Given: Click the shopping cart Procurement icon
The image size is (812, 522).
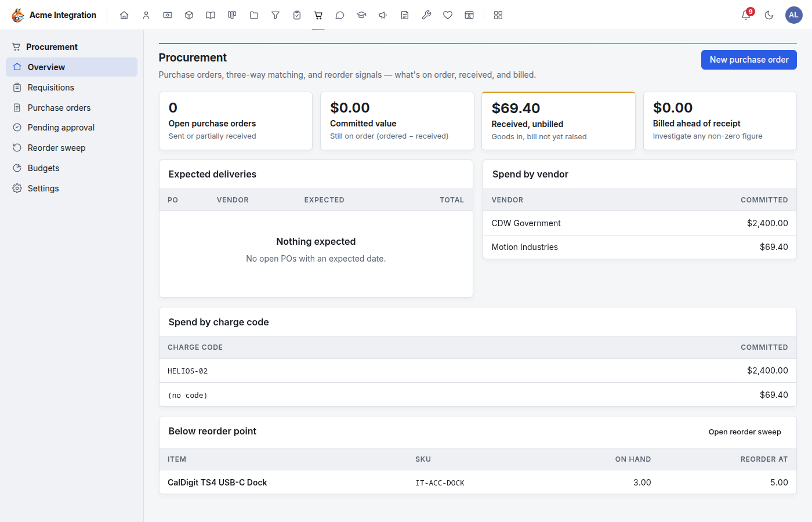Looking at the screenshot, I should tap(318, 15).
